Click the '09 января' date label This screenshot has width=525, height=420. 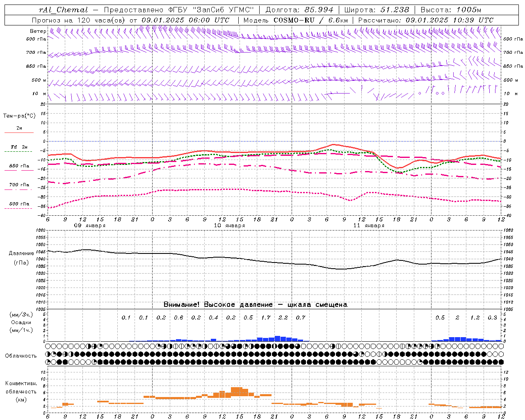tap(89, 226)
